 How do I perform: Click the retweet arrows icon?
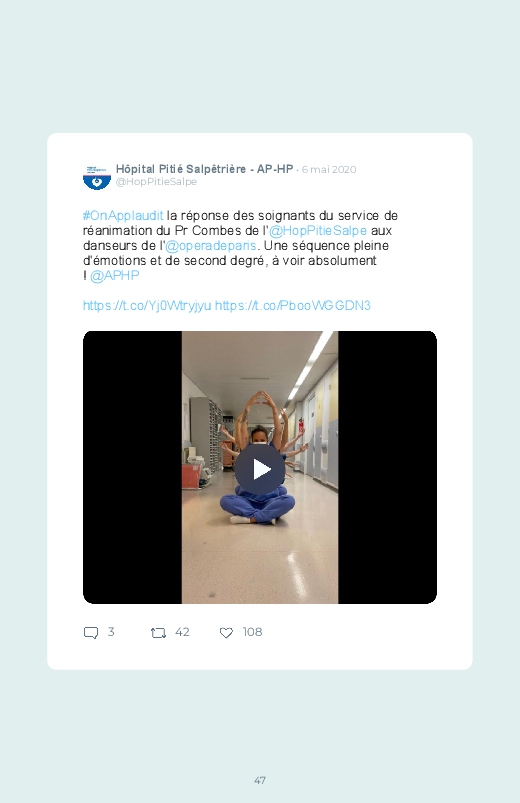(x=158, y=633)
